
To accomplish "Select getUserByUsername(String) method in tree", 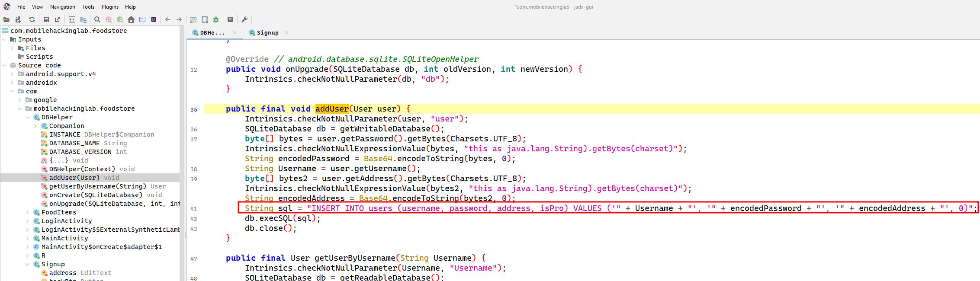I will pos(97,186).
